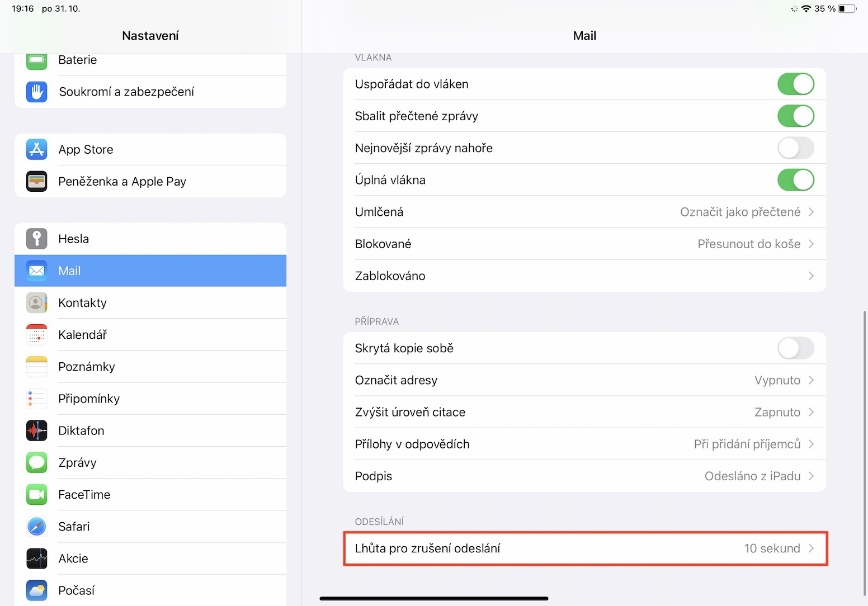The width and height of the screenshot is (868, 606).
Task: Open the Zablokováno list
Action: point(584,276)
